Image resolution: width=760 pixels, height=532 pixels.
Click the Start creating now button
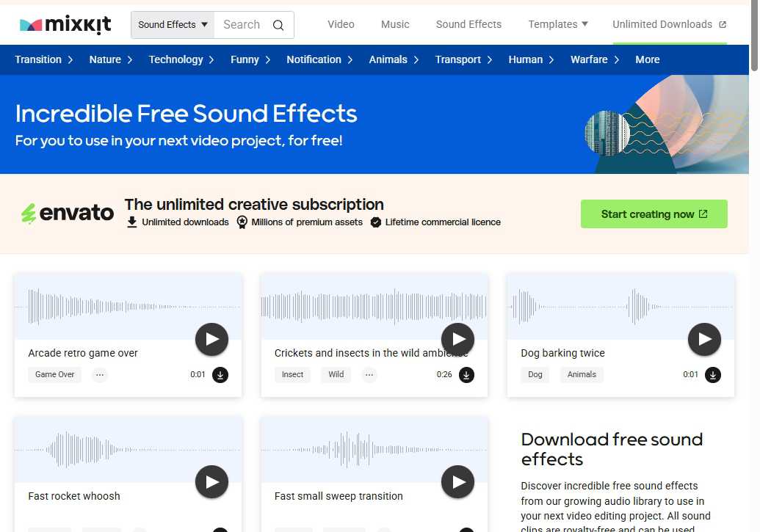[654, 214]
